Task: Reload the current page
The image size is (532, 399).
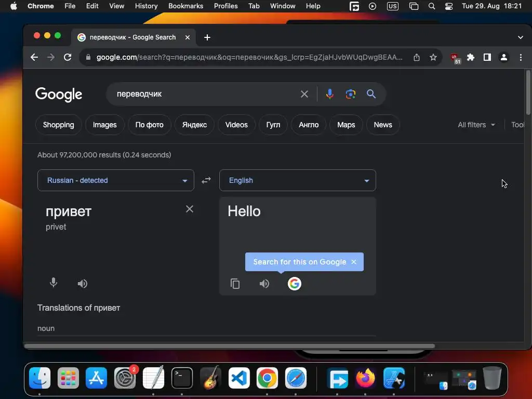Action: coord(68,57)
